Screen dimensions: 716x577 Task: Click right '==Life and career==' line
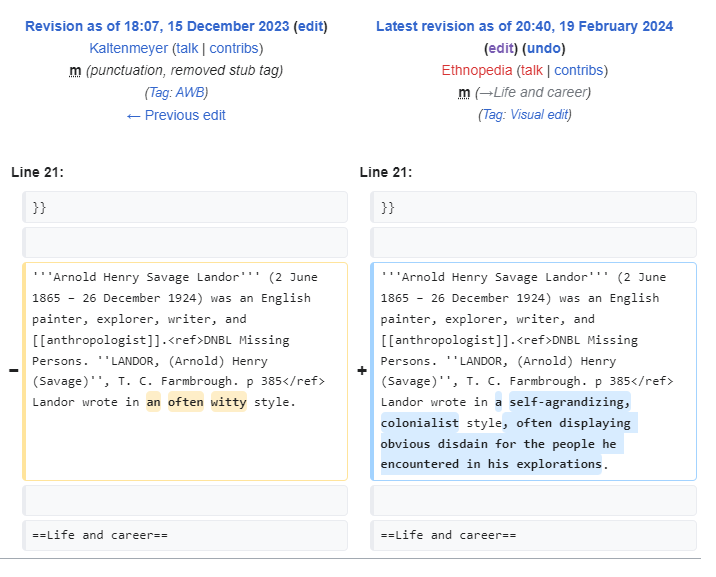tap(533, 535)
